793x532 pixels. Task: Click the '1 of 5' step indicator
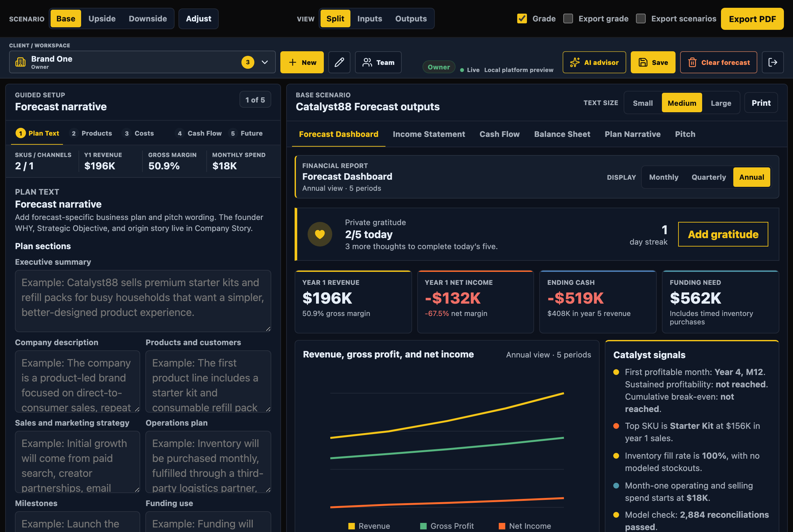(255, 99)
